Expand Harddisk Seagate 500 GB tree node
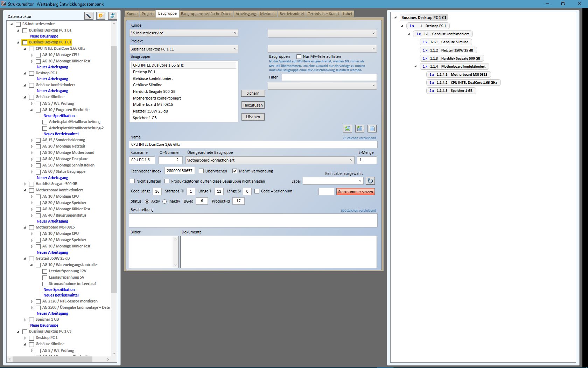The width and height of the screenshot is (588, 368). [25, 184]
